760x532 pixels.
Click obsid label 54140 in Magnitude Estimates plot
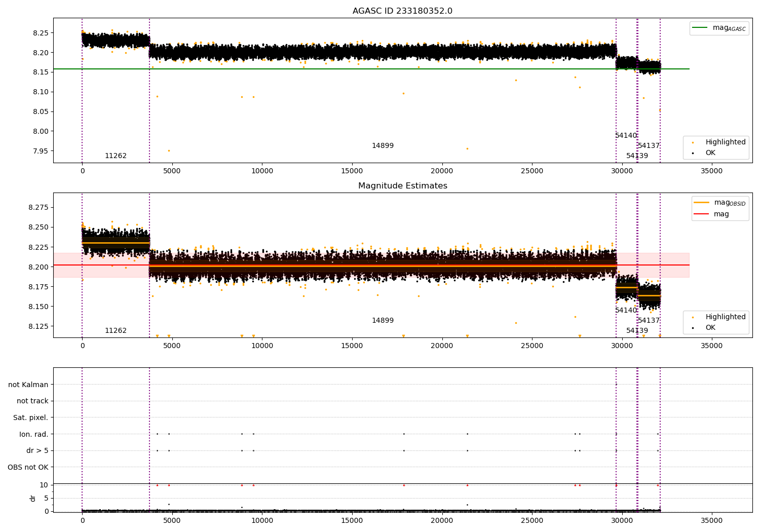click(626, 311)
